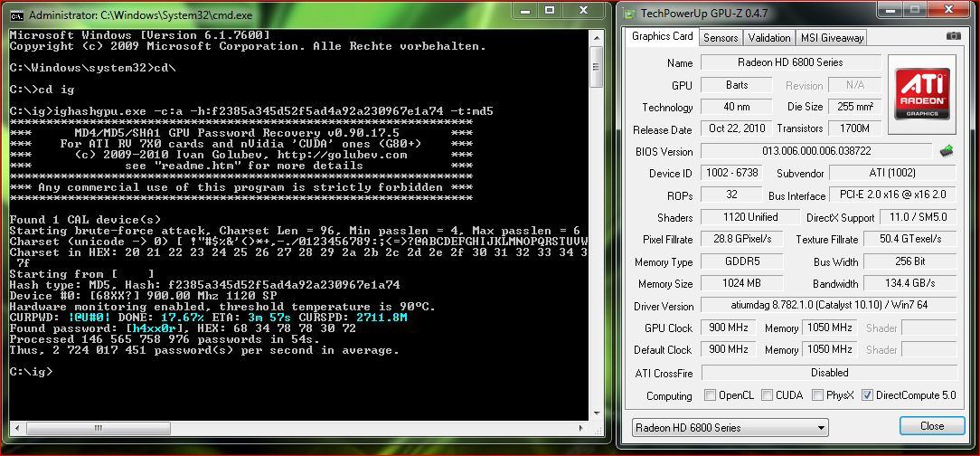Click the Shaders field 1120 Unified
The height and width of the screenshot is (456, 980).
[x=750, y=217]
